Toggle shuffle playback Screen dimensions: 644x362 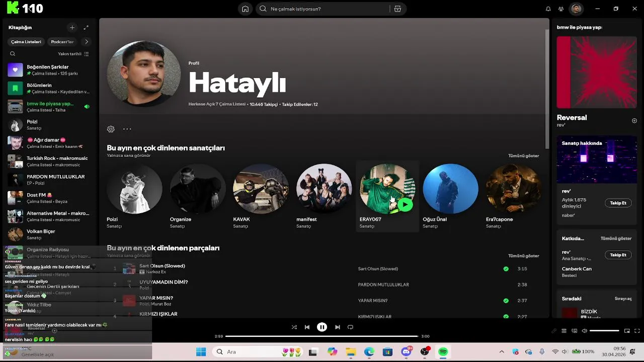[294, 327]
